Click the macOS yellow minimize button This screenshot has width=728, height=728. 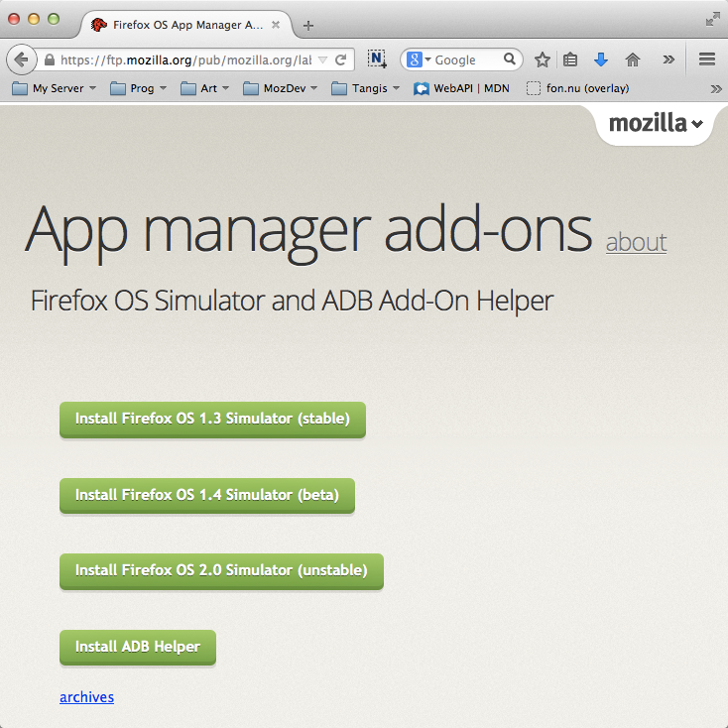[34, 19]
